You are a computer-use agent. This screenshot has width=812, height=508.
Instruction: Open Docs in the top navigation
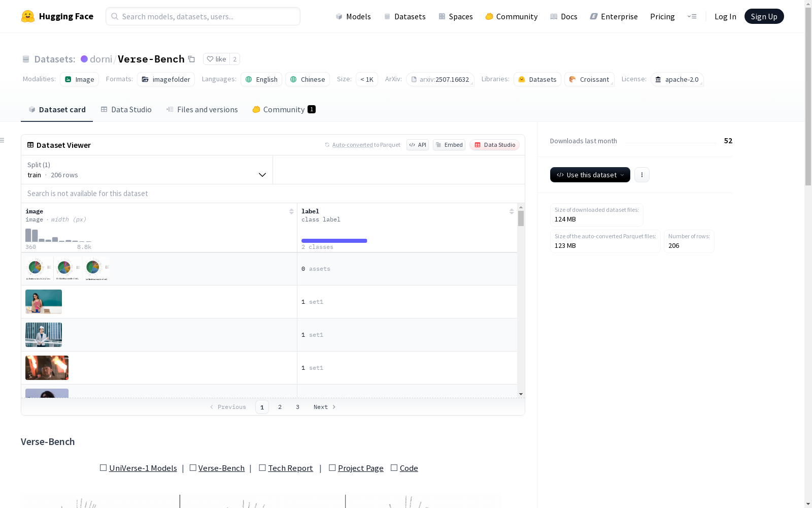click(564, 16)
